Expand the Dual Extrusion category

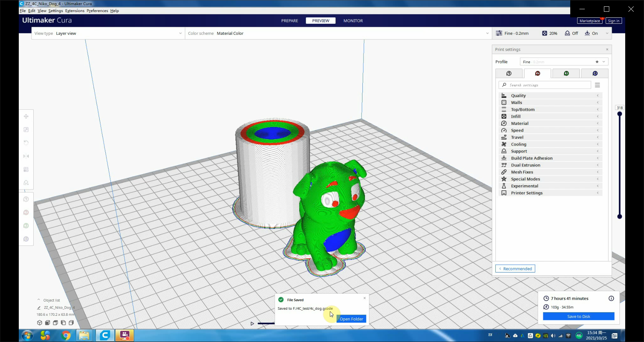coord(550,165)
